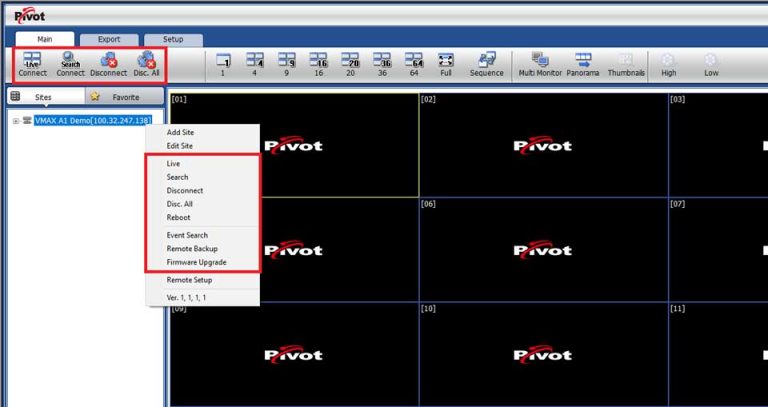Activate the Panorama view icon
Screen dimensions: 768x407
(582, 65)
